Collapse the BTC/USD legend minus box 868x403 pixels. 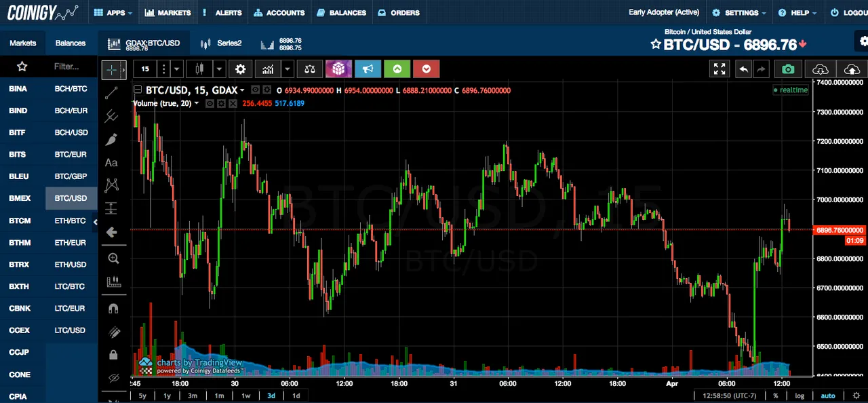[138, 90]
